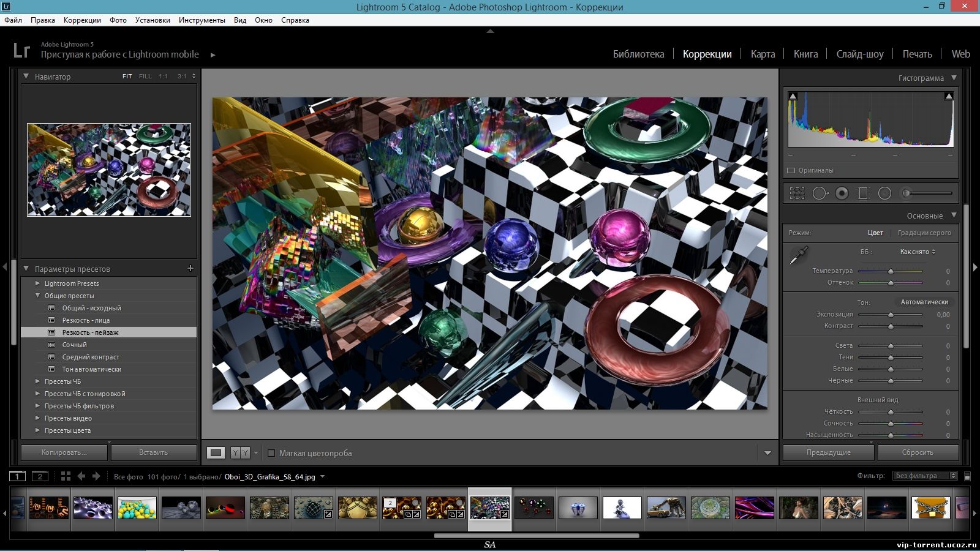Open the Слайд-шоу module
This screenshot has height=551, width=980.
[860, 54]
